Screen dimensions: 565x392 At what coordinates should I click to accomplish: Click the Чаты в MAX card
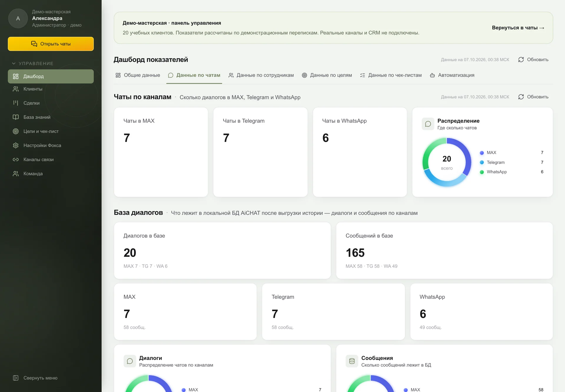[x=161, y=152]
